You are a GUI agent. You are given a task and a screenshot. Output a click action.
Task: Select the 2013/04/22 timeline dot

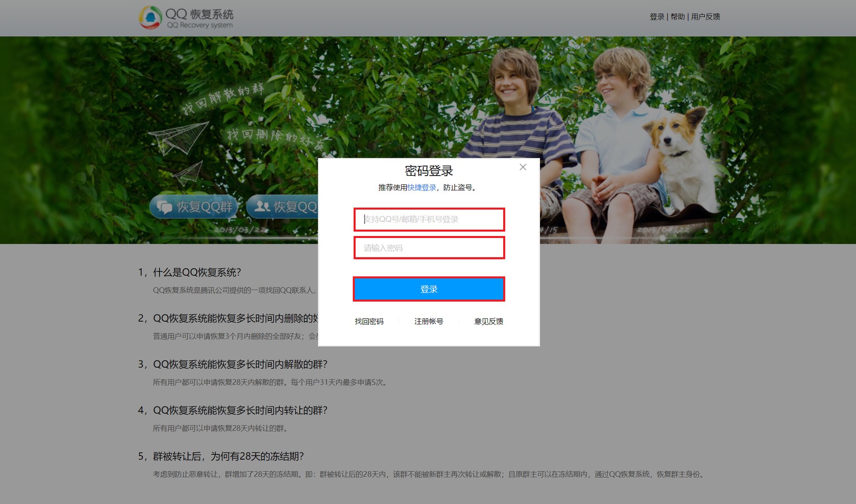pyautogui.click(x=662, y=238)
